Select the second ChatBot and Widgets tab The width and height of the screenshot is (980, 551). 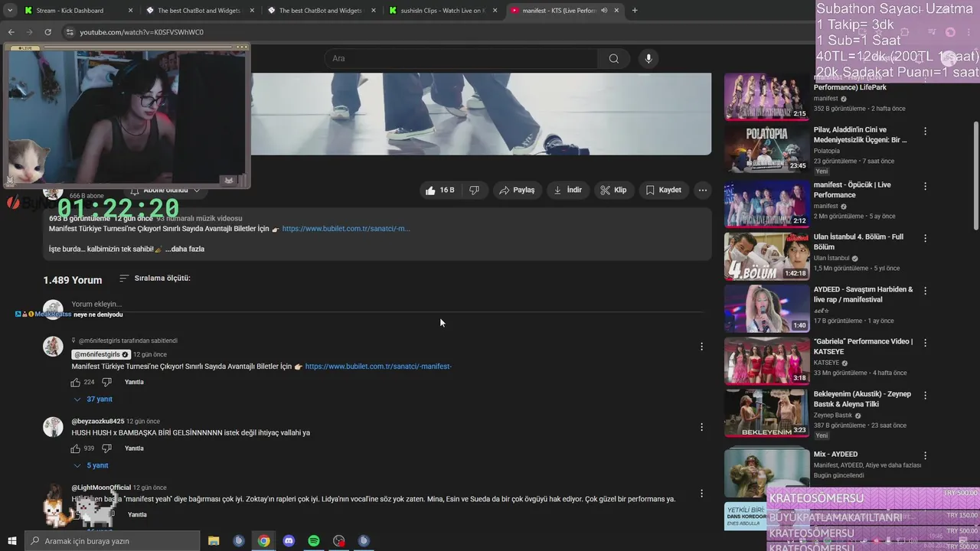coord(320,11)
